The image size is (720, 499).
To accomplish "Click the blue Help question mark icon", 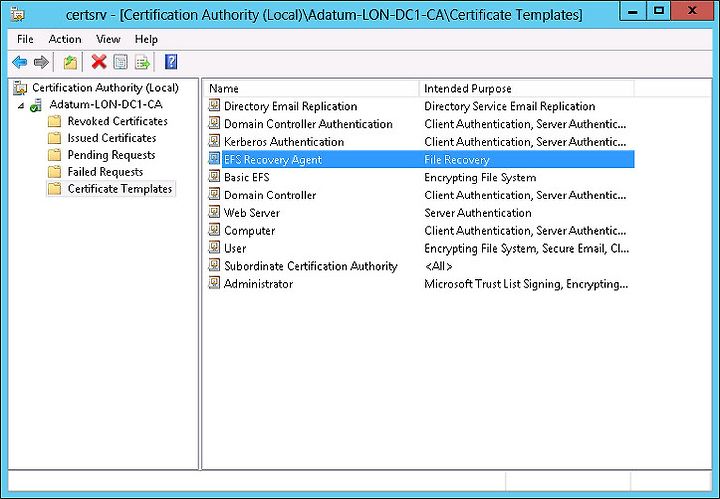I will [171, 62].
